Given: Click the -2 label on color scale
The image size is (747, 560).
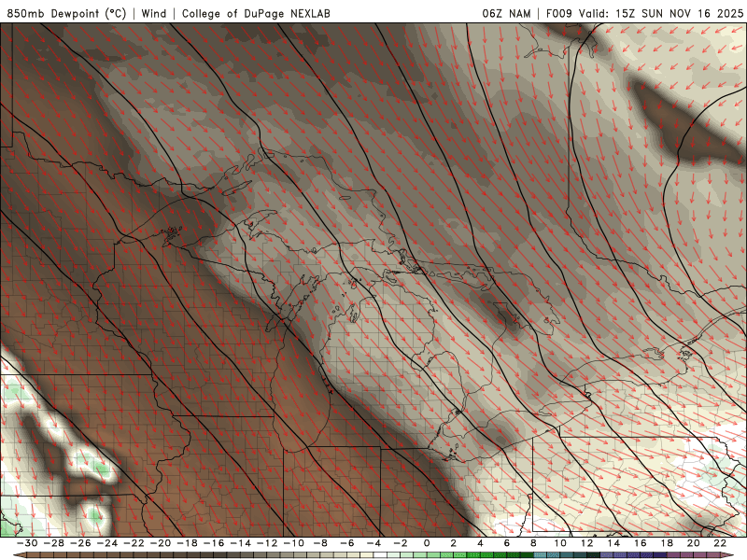Looking at the screenshot, I should point(401,543).
